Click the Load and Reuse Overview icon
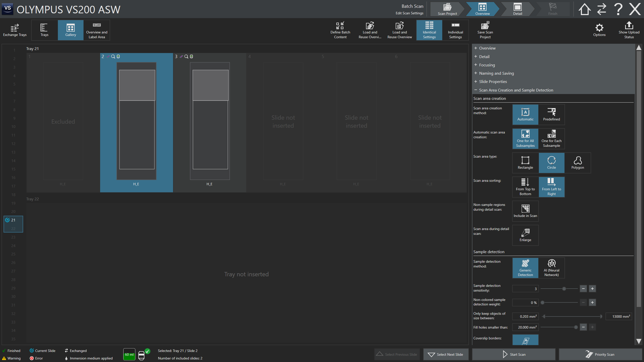This screenshot has height=362, width=644. (399, 30)
